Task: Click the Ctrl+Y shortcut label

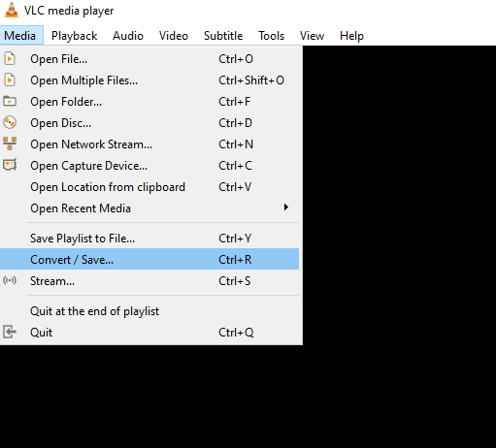Action: point(235,239)
